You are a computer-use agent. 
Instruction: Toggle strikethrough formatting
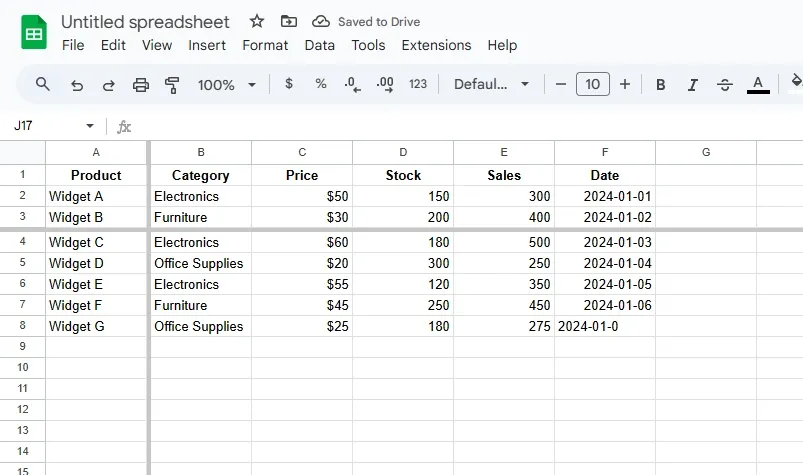(x=725, y=85)
